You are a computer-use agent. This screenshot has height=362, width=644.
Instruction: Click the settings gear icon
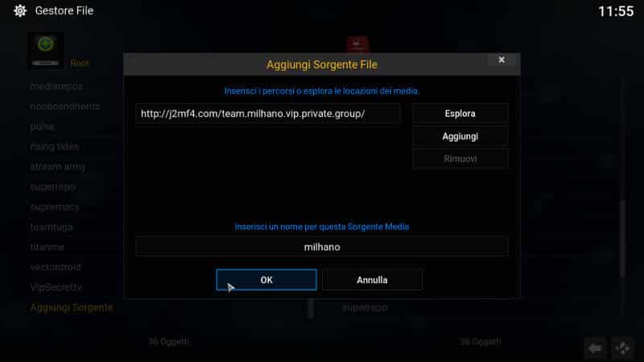19,10
